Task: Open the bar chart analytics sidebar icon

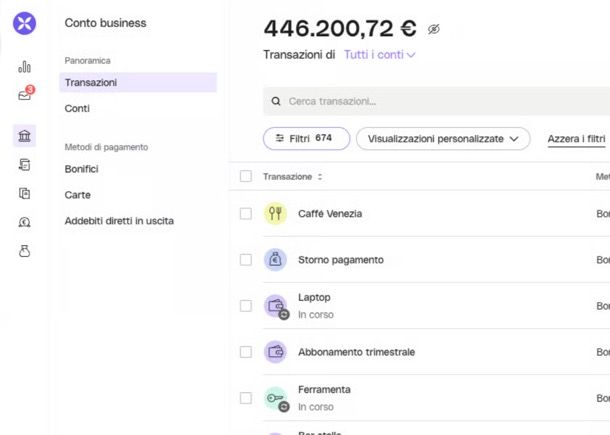Action: [x=25, y=67]
